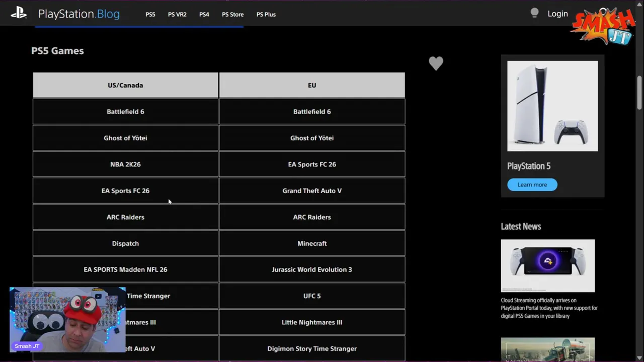644x362 pixels.
Task: Open the PS4 menu item
Action: click(x=204, y=15)
